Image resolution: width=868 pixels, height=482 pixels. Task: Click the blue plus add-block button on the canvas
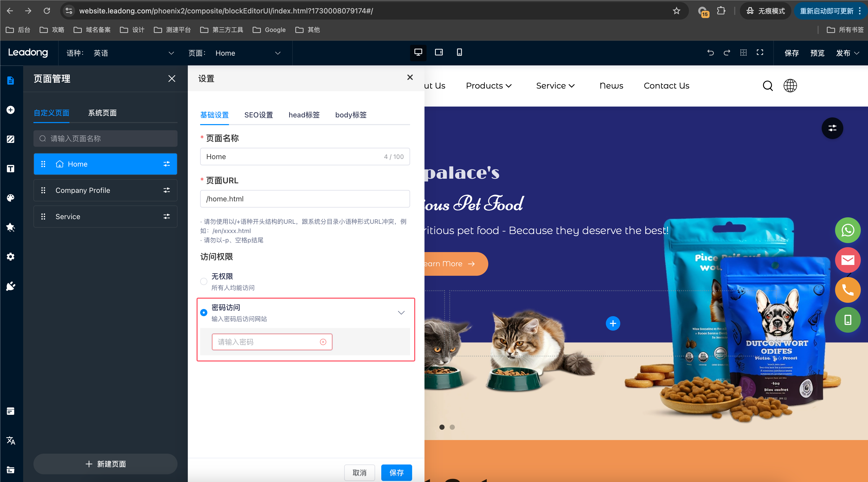(x=613, y=323)
